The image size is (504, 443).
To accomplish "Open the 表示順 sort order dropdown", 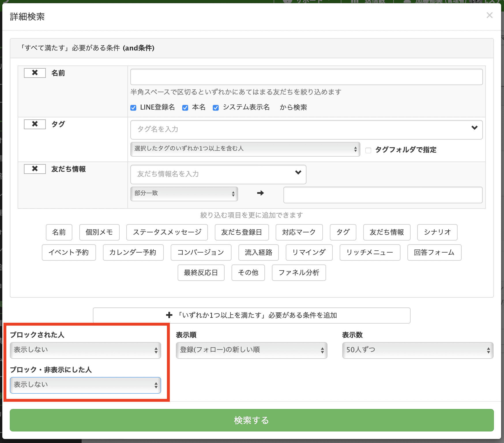I will tap(251, 350).
